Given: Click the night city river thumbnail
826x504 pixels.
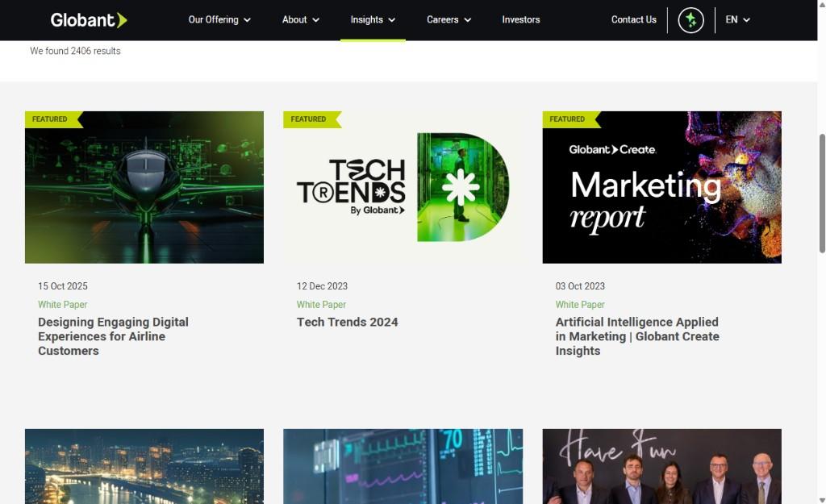Looking at the screenshot, I should (x=144, y=466).
